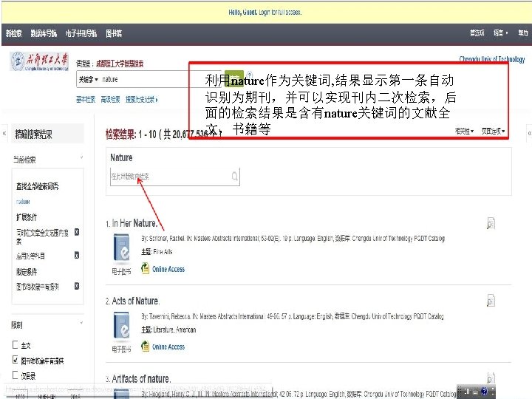The height and width of the screenshot is (399, 532).
Task: Enable the 仅目录 catalog only checkbox
Action: click(x=16, y=375)
